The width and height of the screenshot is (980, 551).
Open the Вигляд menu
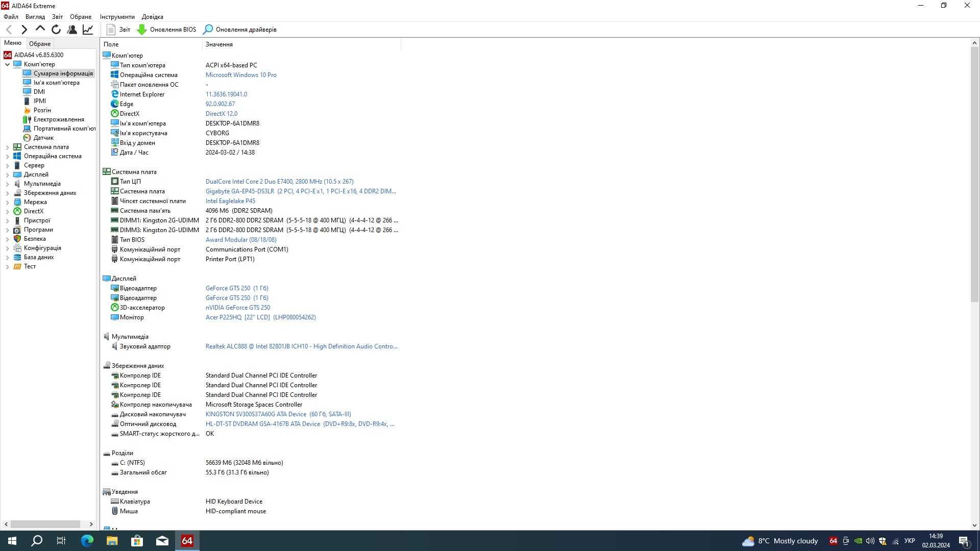(35, 17)
